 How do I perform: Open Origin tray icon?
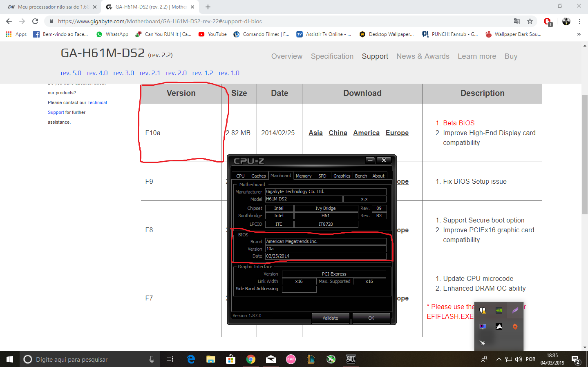click(x=515, y=327)
